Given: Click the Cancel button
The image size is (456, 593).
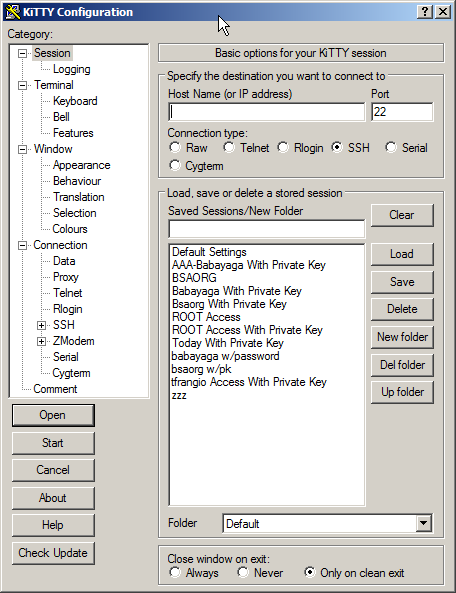Looking at the screenshot, I should [x=53, y=470].
